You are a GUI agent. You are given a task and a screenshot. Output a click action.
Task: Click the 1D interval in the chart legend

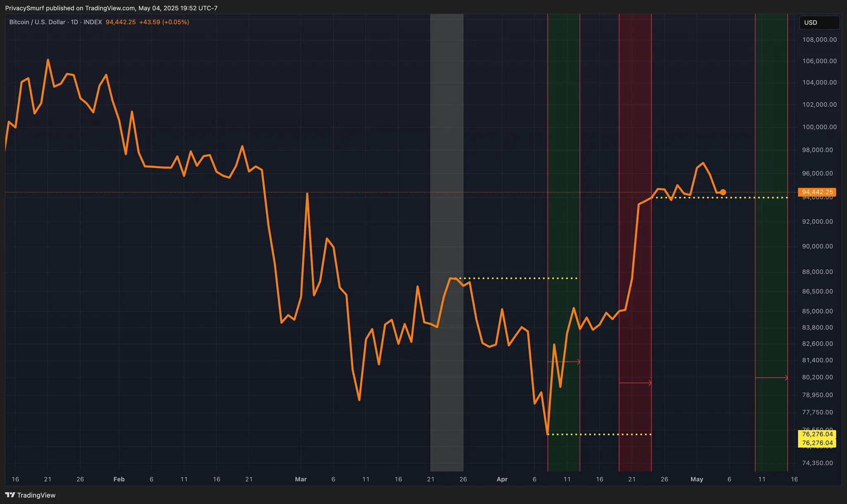(x=74, y=22)
